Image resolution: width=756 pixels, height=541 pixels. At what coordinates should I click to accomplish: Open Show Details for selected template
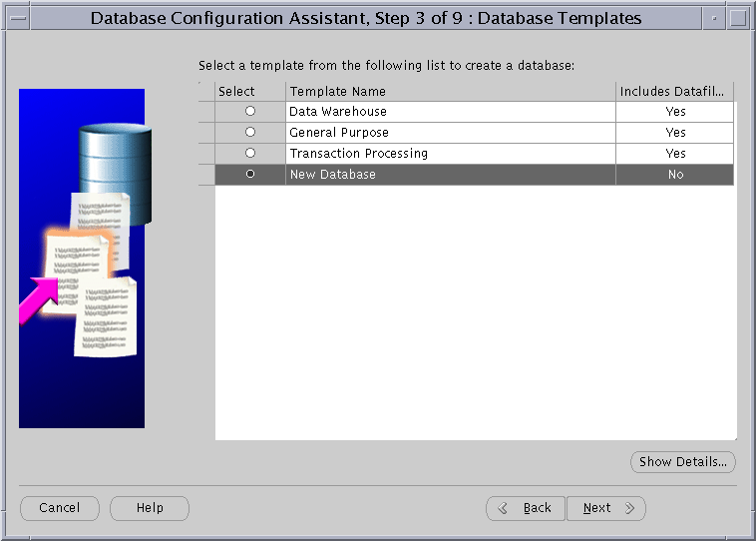point(683,462)
